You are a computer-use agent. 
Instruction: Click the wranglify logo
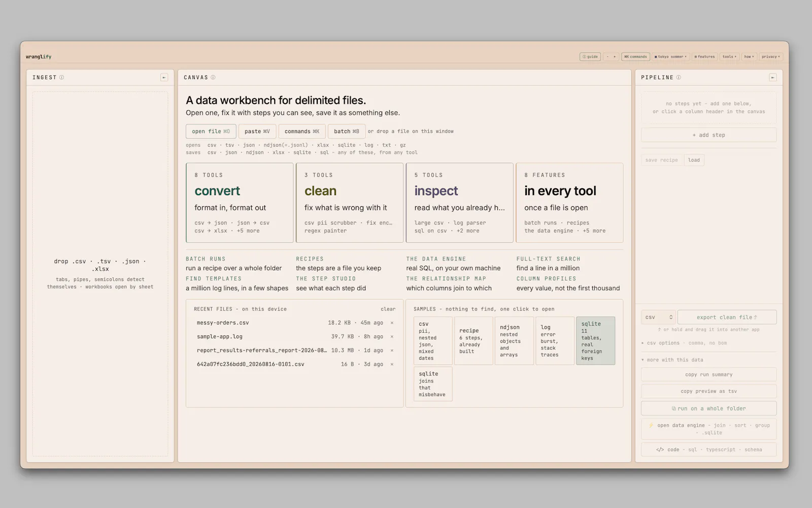(x=39, y=57)
